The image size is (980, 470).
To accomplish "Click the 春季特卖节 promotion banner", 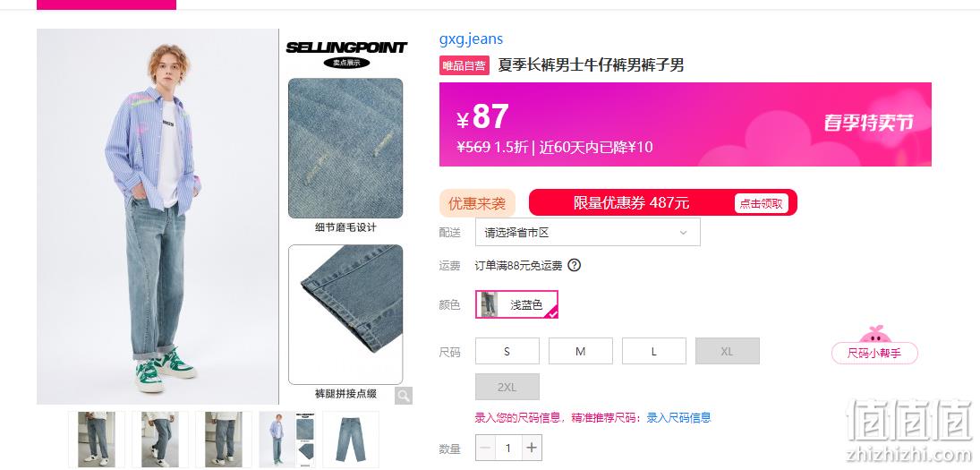I will pos(867,122).
